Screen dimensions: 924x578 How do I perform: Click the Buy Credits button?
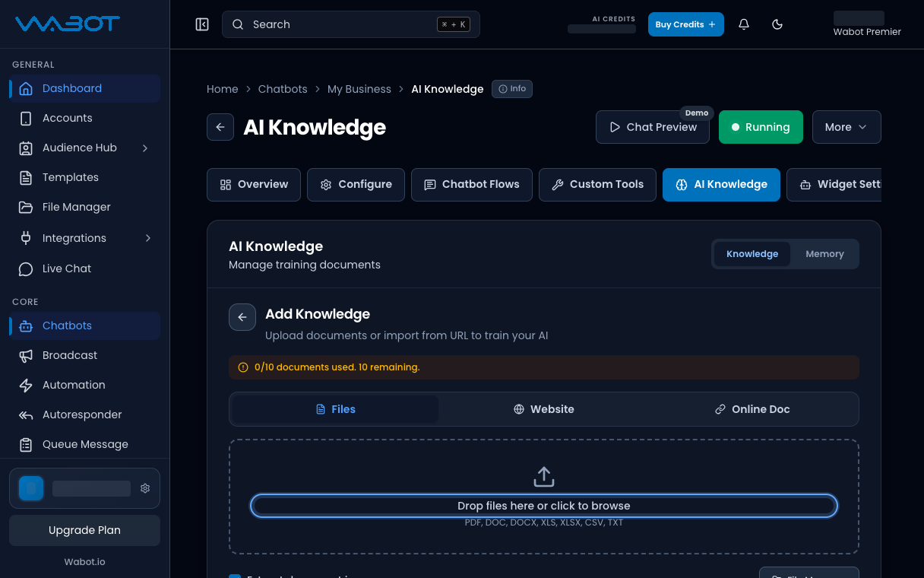(x=686, y=24)
